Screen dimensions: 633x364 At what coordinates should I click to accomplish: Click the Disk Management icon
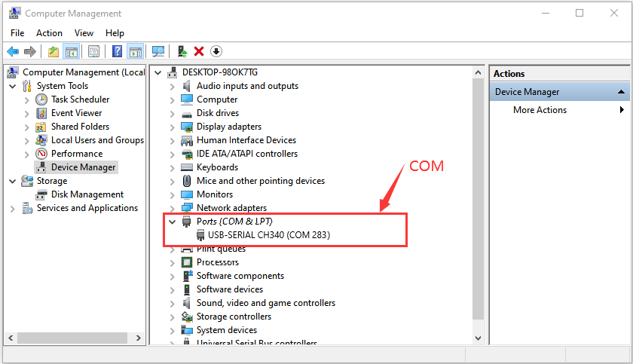(41, 195)
